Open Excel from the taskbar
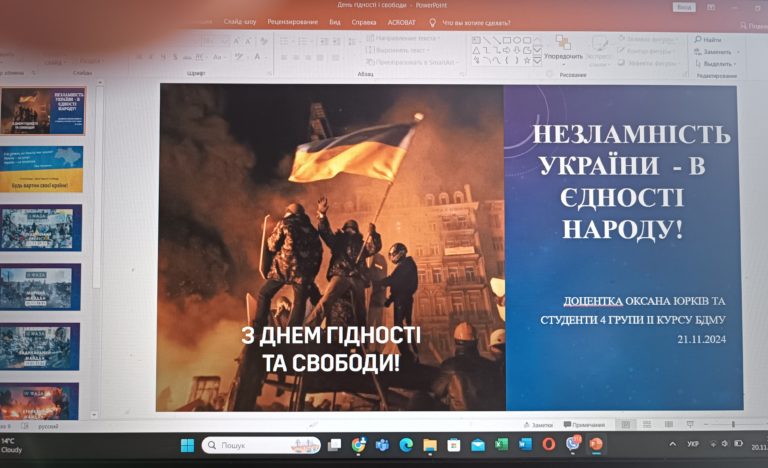 (502, 445)
